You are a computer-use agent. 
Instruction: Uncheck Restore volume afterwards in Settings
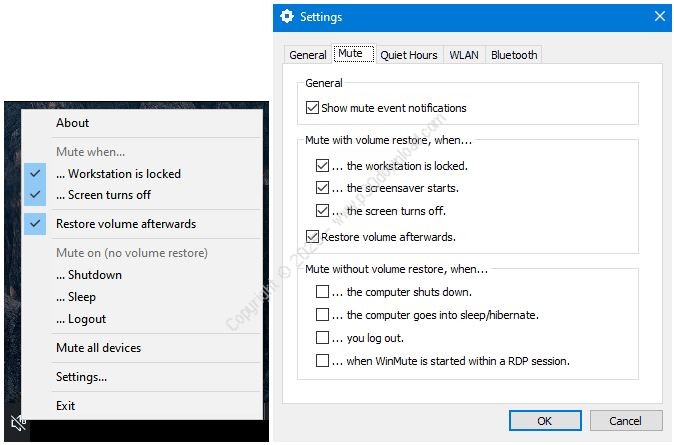(313, 237)
